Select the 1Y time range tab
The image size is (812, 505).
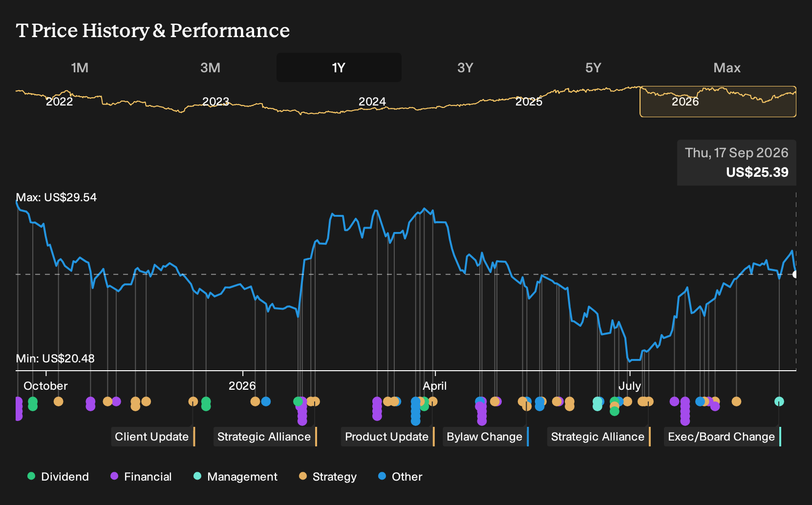(x=339, y=67)
